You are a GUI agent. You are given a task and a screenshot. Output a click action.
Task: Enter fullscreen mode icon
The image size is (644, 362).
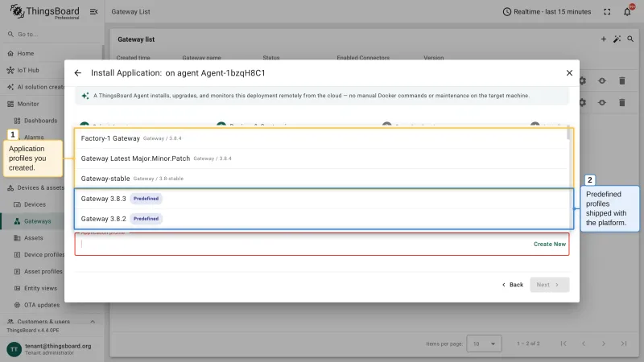click(607, 12)
